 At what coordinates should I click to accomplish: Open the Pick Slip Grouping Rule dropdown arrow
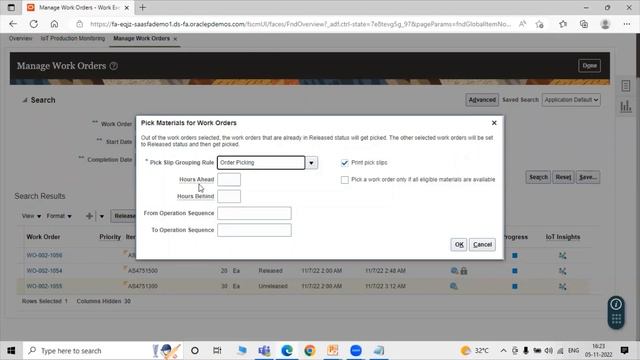311,163
